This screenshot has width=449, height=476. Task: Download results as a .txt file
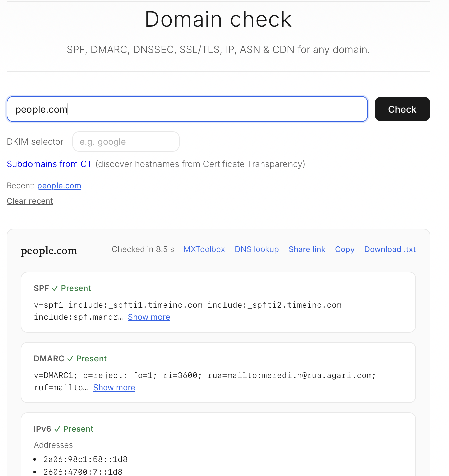tap(390, 249)
